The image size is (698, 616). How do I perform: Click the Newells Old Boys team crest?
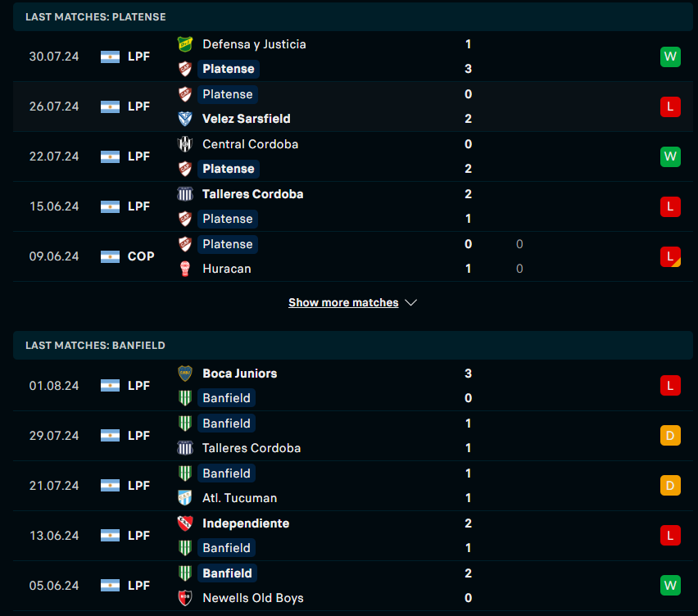coord(185,598)
